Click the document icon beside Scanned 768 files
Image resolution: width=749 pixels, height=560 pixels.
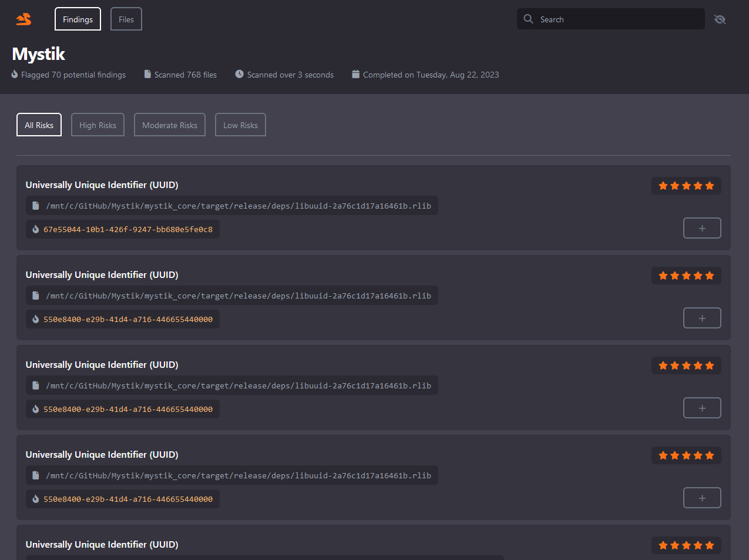coord(147,74)
